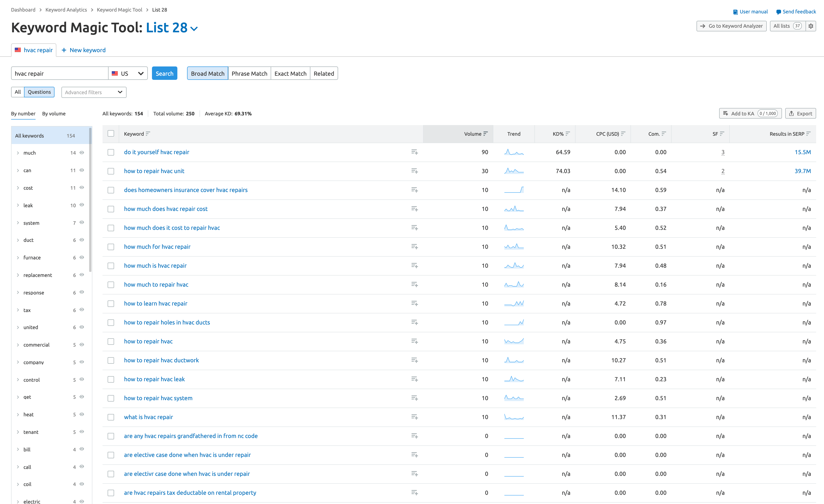Image resolution: width=824 pixels, height=504 pixels.
Task: Click the Add to KA button
Action: 750,114
